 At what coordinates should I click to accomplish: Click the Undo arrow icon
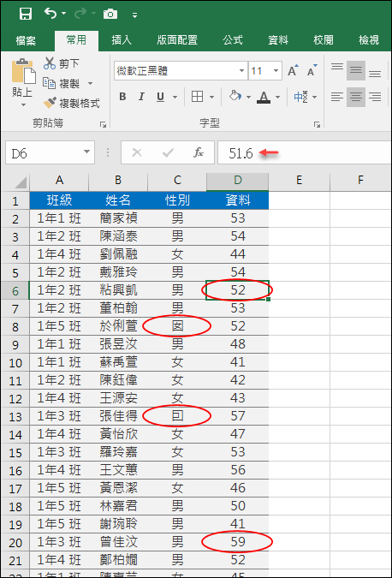[x=50, y=13]
